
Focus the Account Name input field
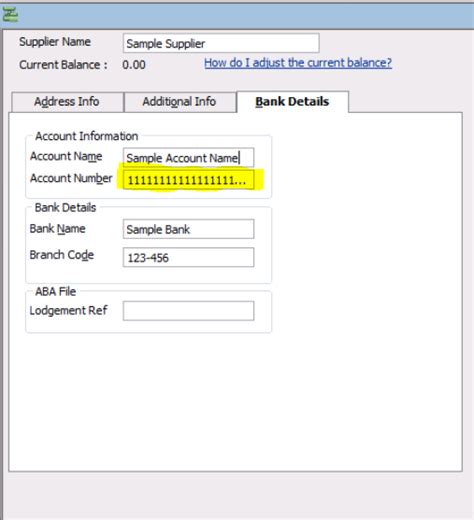coord(188,158)
